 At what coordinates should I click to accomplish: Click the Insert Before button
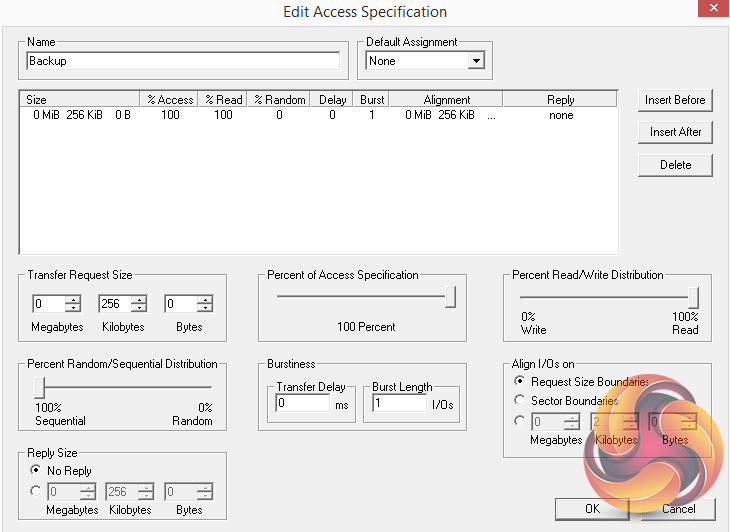675,100
